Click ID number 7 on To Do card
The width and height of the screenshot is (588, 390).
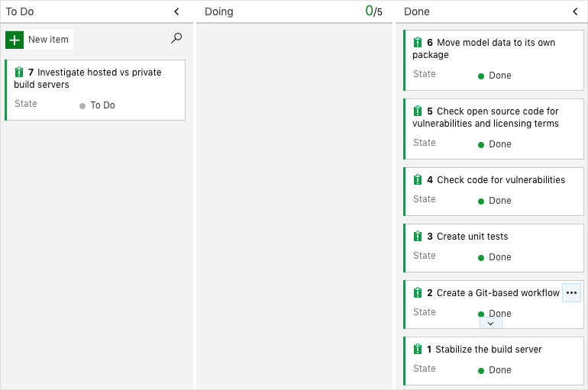click(x=31, y=72)
